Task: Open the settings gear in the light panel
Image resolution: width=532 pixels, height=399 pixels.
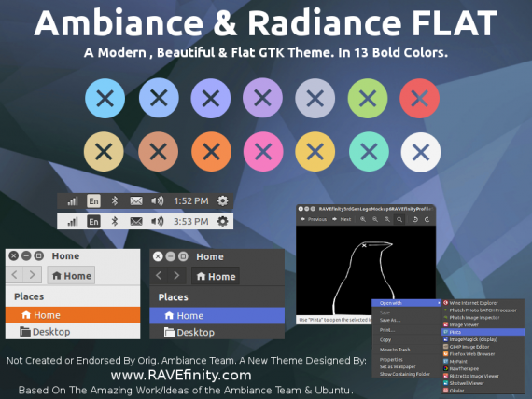Action: pyautogui.click(x=222, y=222)
